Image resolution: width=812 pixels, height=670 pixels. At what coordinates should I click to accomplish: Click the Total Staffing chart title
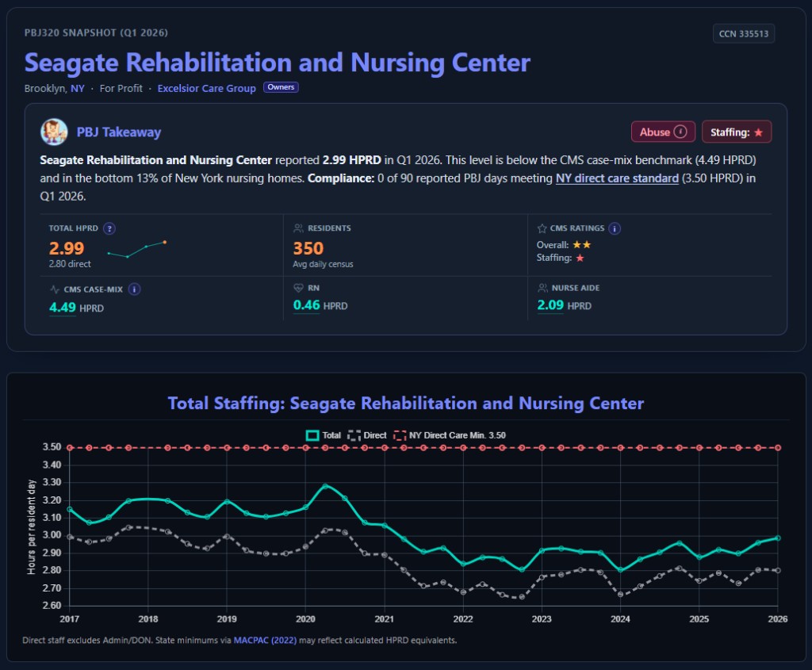click(406, 404)
